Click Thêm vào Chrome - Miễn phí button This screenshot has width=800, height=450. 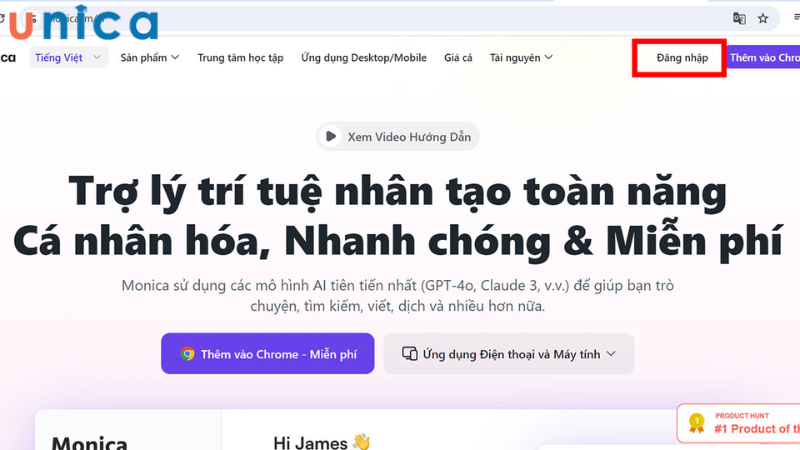(267, 354)
